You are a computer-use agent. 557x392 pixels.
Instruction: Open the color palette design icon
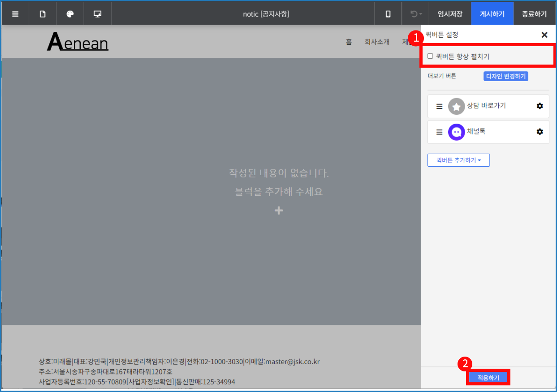tap(70, 14)
